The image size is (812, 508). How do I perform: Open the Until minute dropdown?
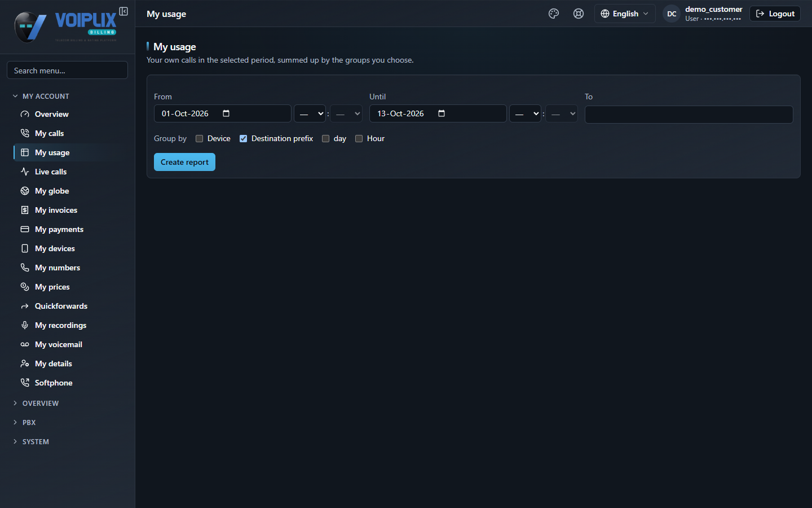(x=562, y=113)
